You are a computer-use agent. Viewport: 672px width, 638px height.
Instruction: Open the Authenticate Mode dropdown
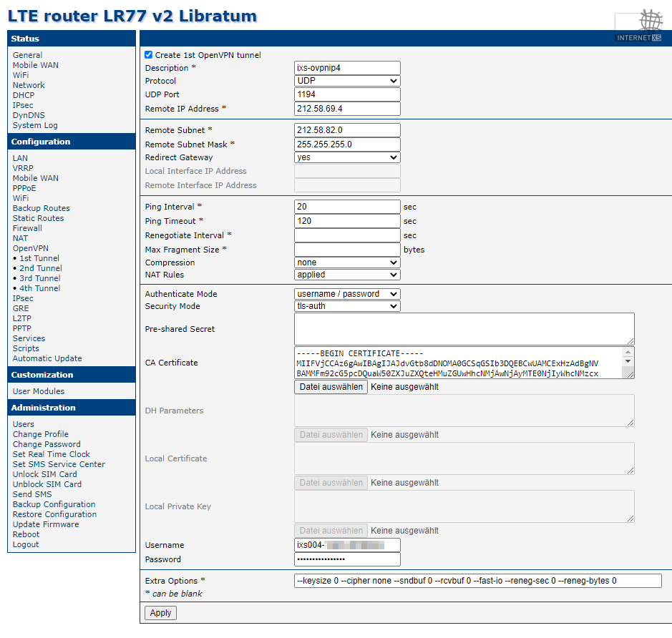tap(347, 294)
